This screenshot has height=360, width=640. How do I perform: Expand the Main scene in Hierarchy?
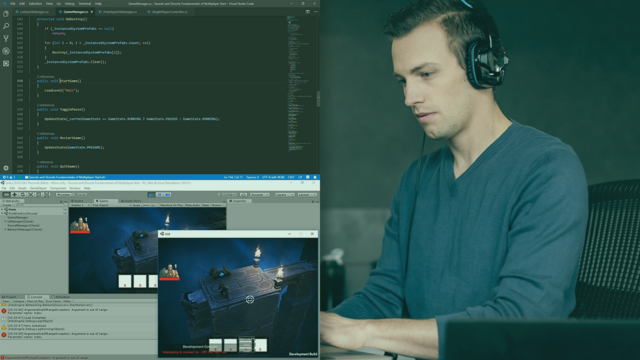coord(2,209)
